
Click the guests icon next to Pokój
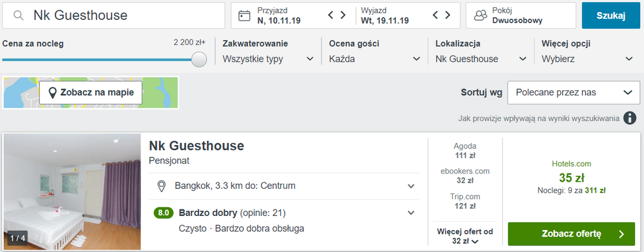pyautogui.click(x=480, y=15)
